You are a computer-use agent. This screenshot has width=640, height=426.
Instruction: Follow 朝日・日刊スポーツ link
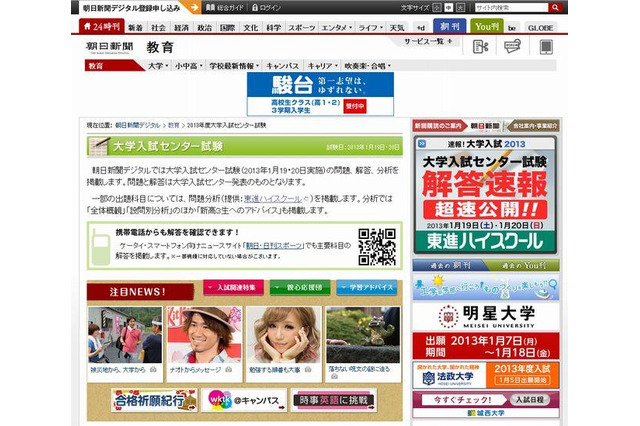(x=274, y=246)
